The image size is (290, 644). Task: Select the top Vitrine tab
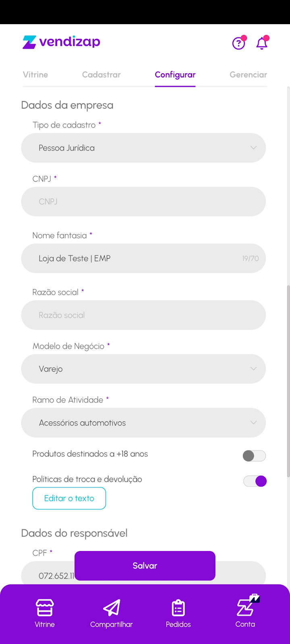[35, 75]
